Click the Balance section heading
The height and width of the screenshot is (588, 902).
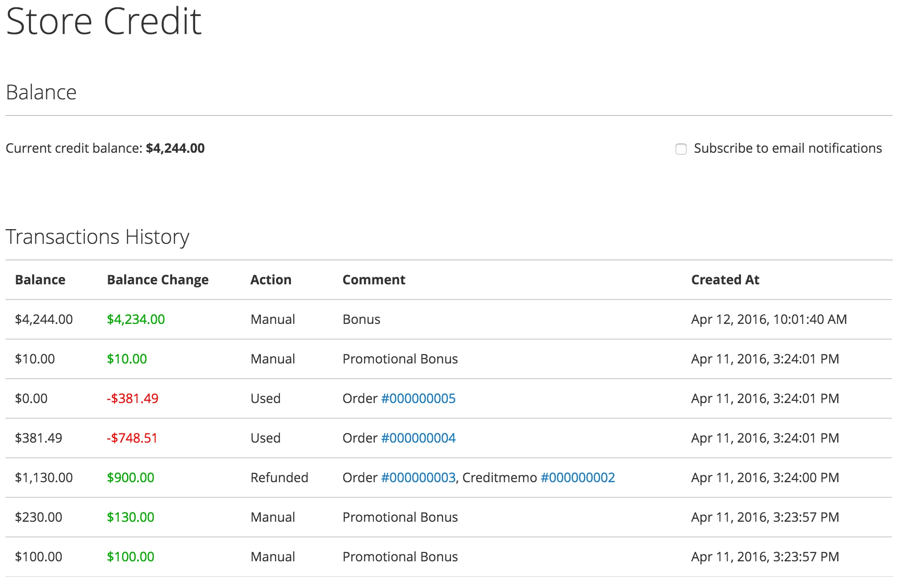coord(41,92)
